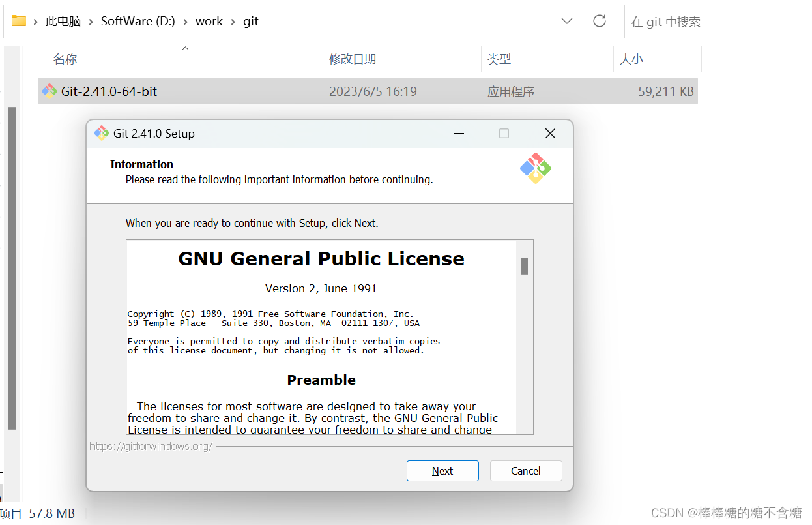Close the Git 2.41.0 Setup window
Screen dimensions: 812x525
(550, 133)
